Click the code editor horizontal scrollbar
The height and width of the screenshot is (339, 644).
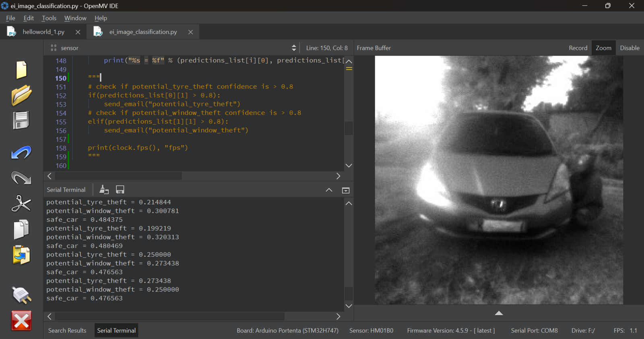(119, 176)
